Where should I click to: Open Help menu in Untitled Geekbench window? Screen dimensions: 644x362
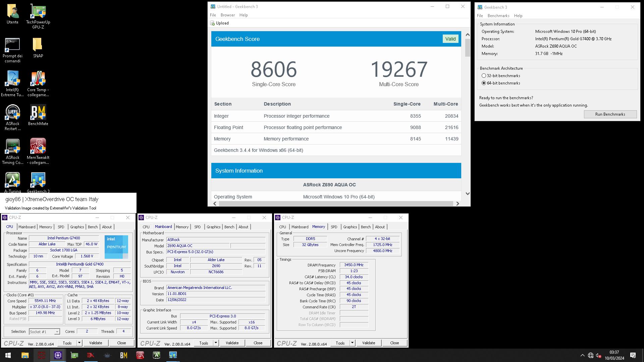coord(244,15)
